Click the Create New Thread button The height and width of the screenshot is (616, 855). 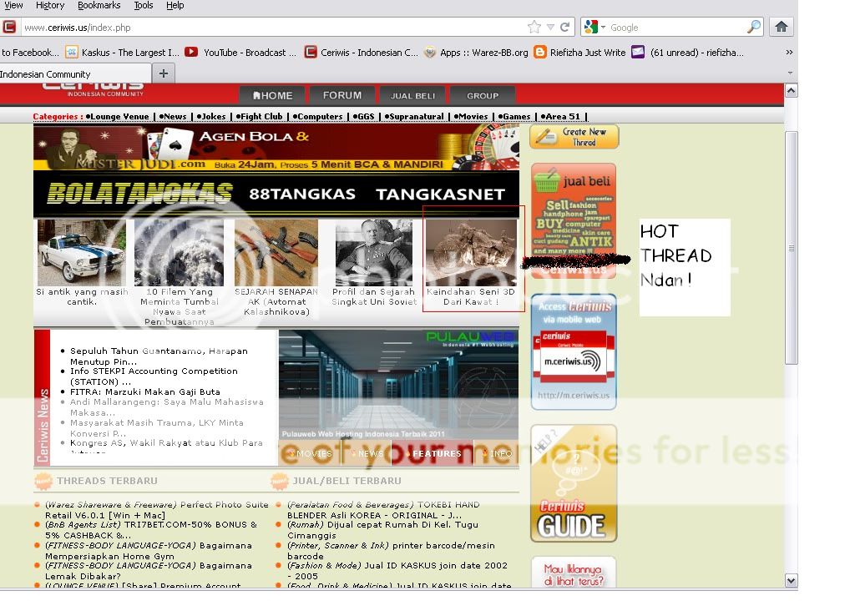coord(574,137)
